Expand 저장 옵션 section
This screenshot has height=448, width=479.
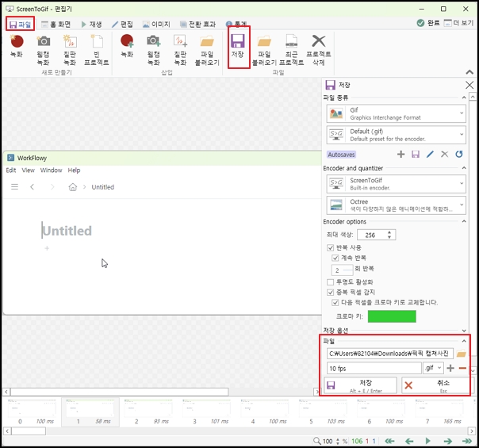pyautogui.click(x=464, y=331)
